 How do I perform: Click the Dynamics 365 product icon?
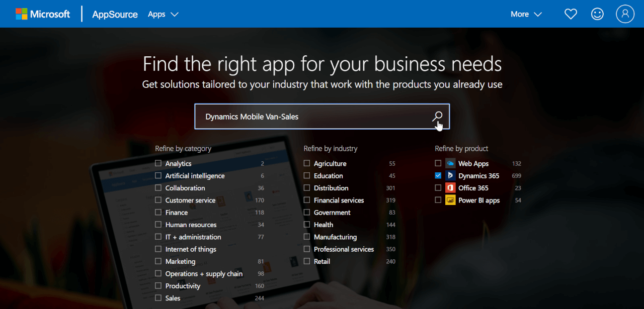450,176
